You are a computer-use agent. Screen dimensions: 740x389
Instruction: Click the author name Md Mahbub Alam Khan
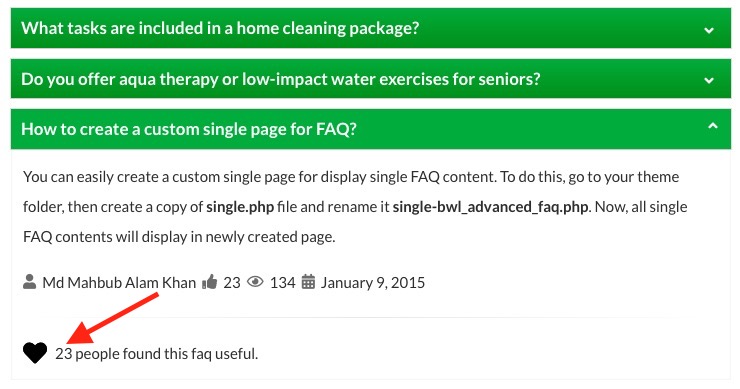119,282
